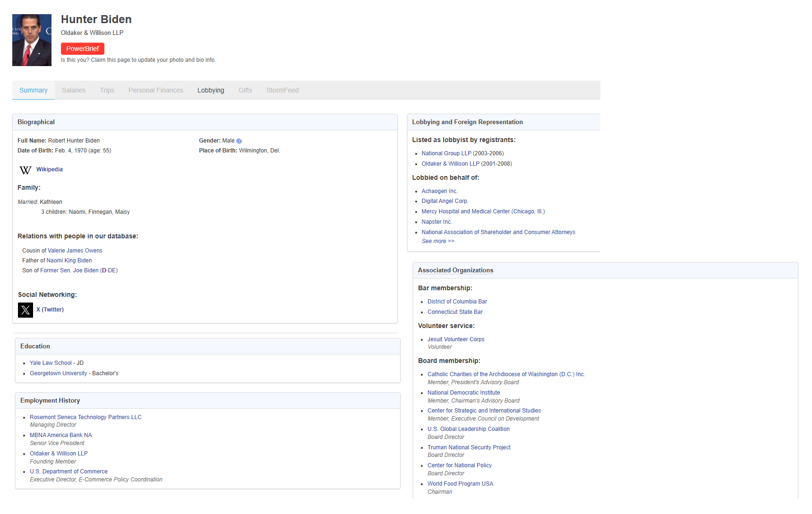Open the World Food Program USA link
This screenshot has height=514, width=812.
(x=460, y=484)
